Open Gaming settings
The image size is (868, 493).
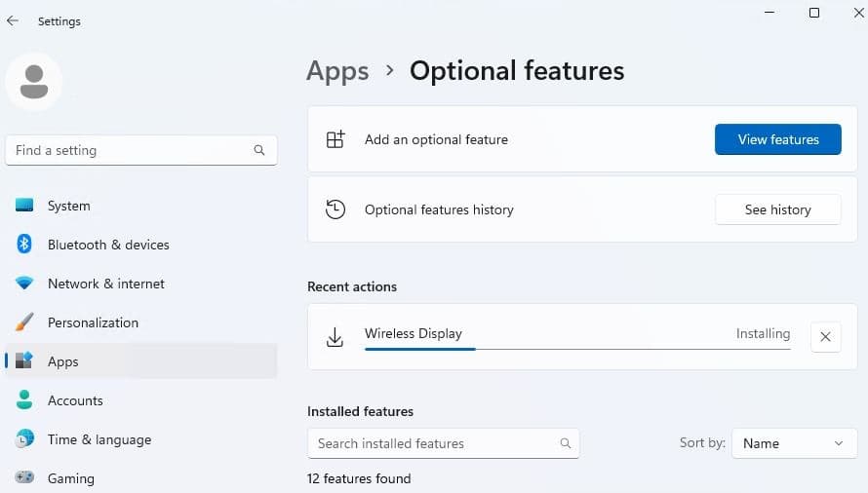pyautogui.click(x=141, y=477)
